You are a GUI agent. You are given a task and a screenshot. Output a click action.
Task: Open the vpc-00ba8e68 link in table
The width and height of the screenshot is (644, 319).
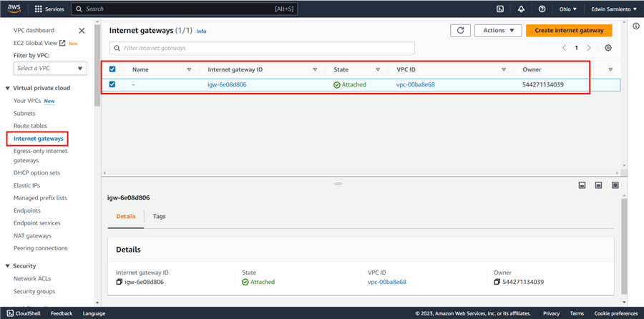pyautogui.click(x=415, y=84)
